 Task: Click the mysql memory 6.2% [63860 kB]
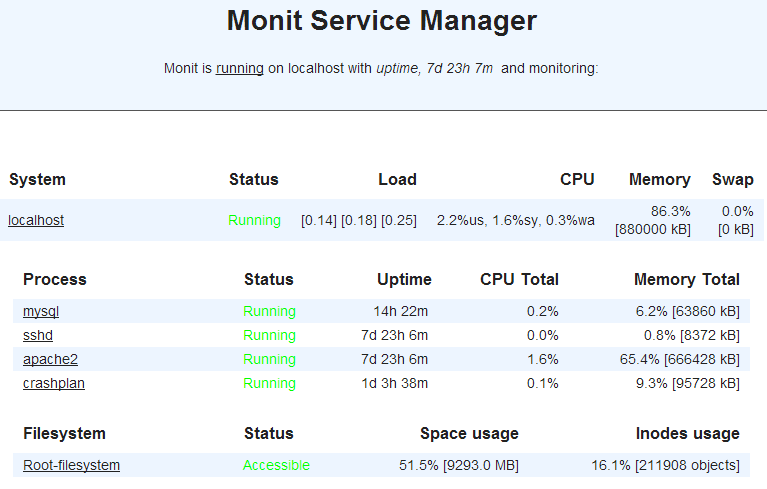point(688,311)
